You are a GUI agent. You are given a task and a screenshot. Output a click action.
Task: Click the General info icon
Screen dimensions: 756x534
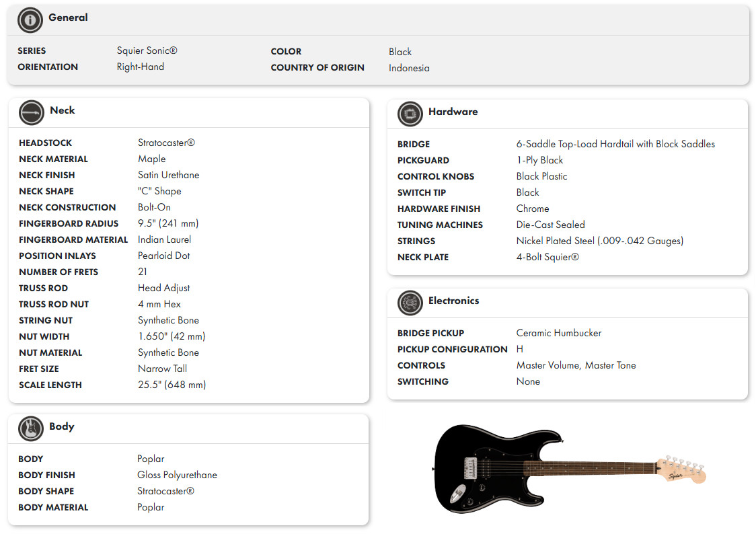tap(30, 20)
